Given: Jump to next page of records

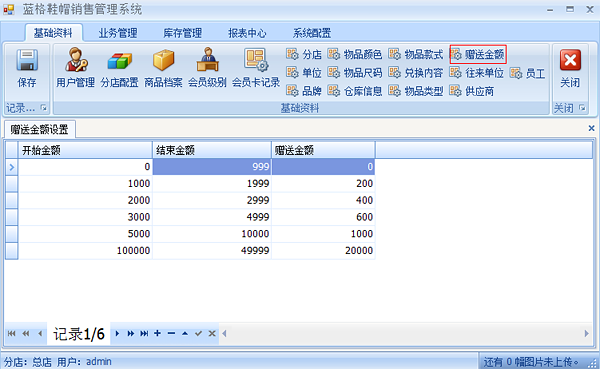Looking at the screenshot, I should 130,333.
